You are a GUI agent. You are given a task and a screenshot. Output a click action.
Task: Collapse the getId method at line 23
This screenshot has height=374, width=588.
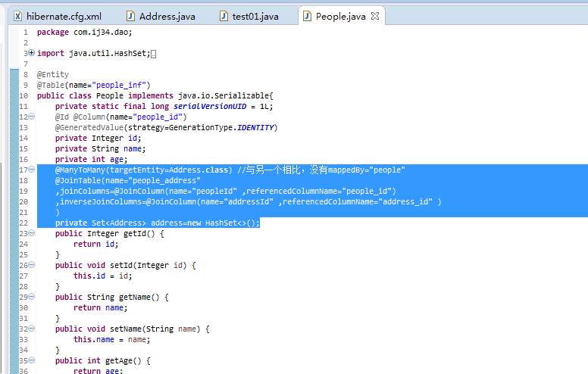(x=32, y=233)
